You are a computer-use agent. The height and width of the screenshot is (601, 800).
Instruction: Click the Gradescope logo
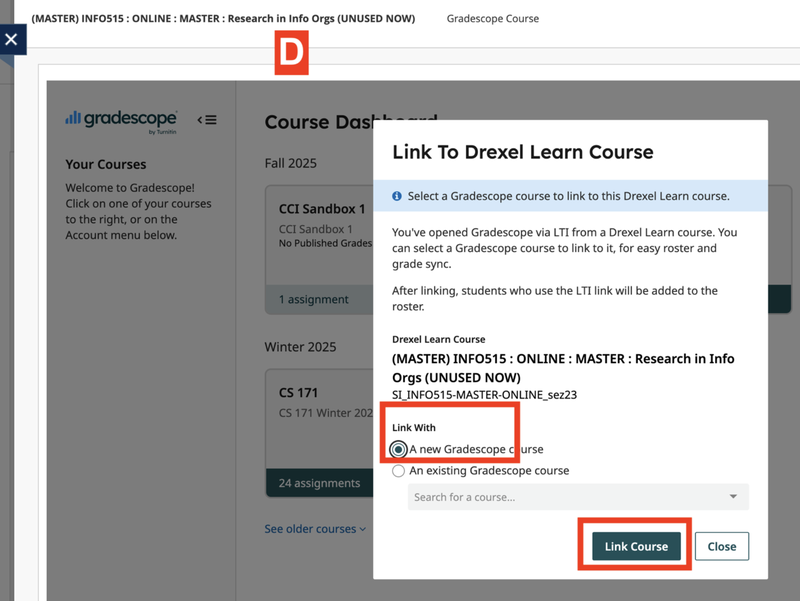coord(121,120)
